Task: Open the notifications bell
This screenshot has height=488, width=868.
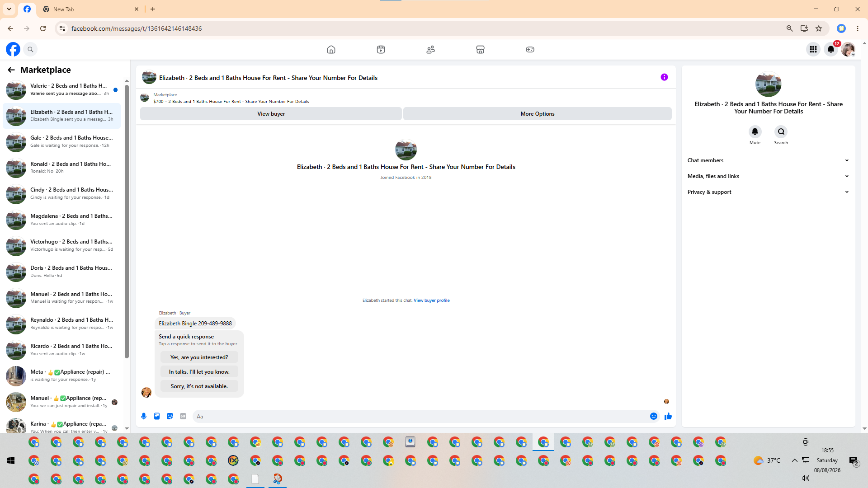Action: (831, 49)
